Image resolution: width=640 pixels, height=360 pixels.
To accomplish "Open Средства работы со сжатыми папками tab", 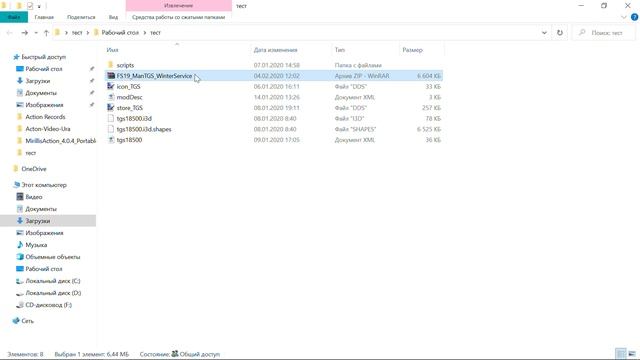I will [x=178, y=17].
